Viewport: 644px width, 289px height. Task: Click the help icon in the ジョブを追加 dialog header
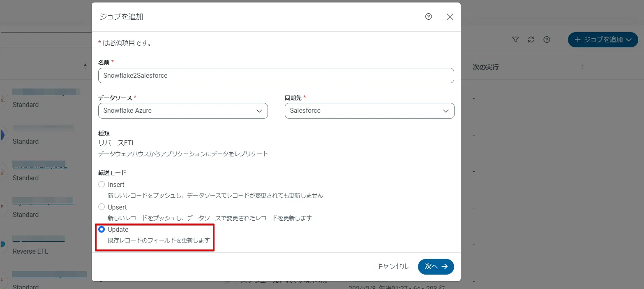(428, 17)
